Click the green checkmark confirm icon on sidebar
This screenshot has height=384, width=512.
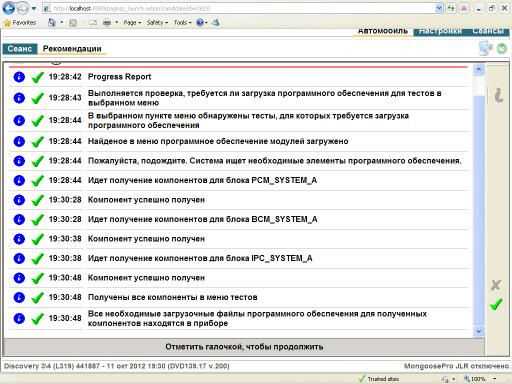point(496,304)
